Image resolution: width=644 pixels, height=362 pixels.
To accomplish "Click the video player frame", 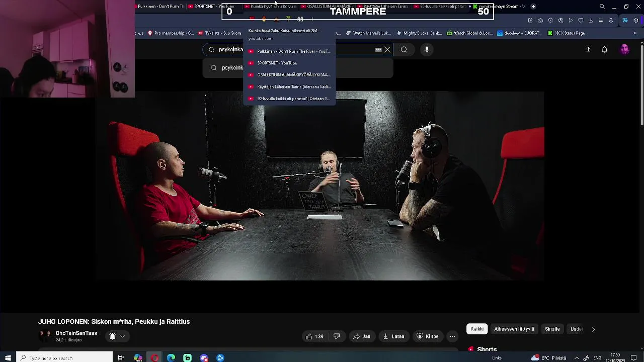I will 320,186.
